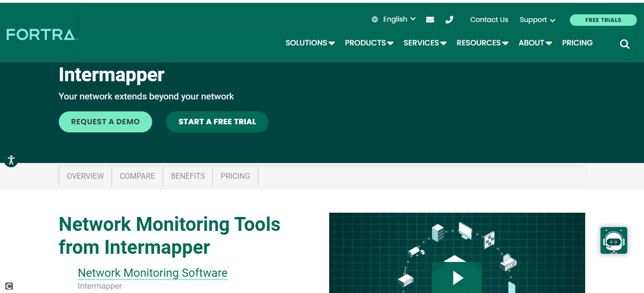Open the accessibility options icon

pyautogui.click(x=11, y=160)
